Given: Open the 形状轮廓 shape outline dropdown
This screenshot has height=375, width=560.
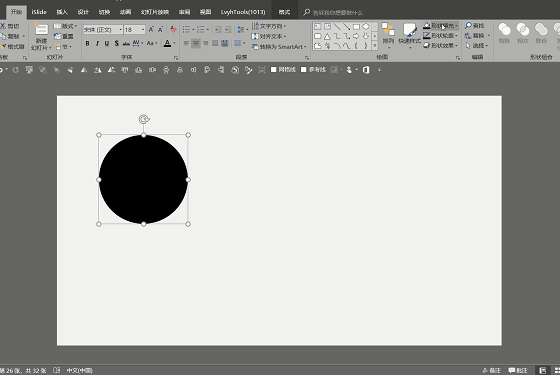Looking at the screenshot, I should [440, 36].
